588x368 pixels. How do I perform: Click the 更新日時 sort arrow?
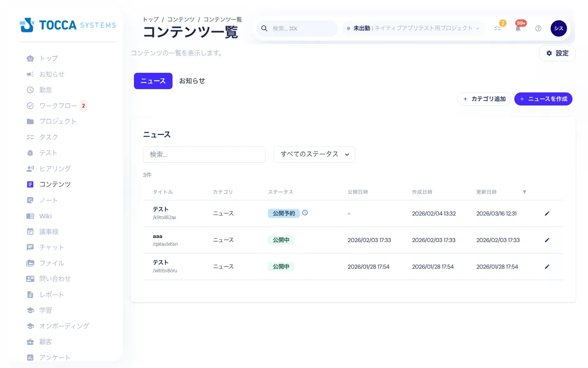click(525, 192)
